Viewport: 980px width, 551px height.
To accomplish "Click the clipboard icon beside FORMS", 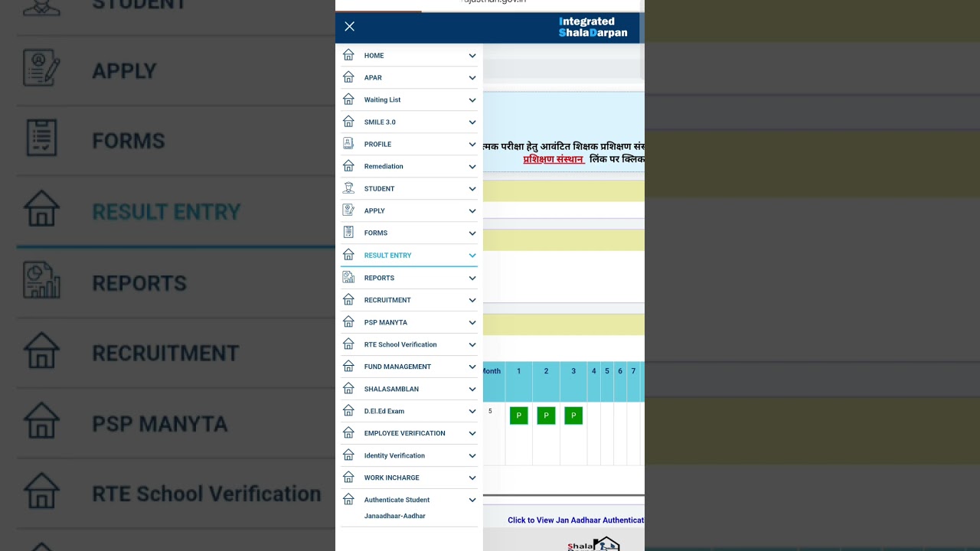I will (348, 233).
